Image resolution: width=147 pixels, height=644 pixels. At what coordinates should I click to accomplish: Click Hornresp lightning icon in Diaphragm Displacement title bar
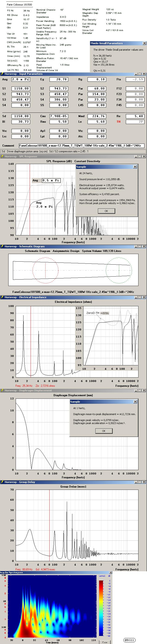pos(2,390)
